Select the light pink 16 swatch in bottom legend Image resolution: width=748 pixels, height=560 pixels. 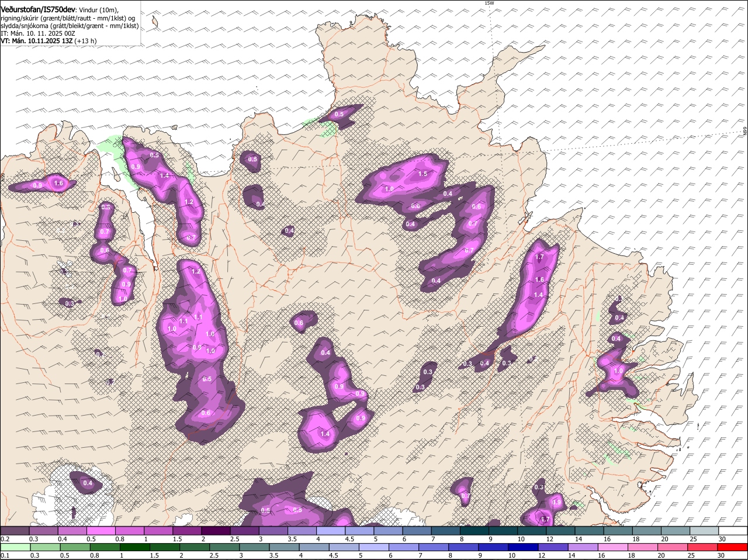613,547
